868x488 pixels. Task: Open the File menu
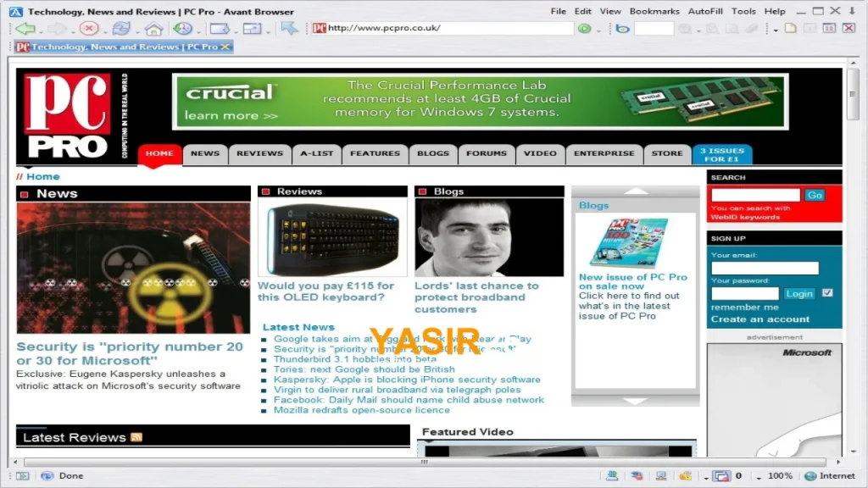558,11
